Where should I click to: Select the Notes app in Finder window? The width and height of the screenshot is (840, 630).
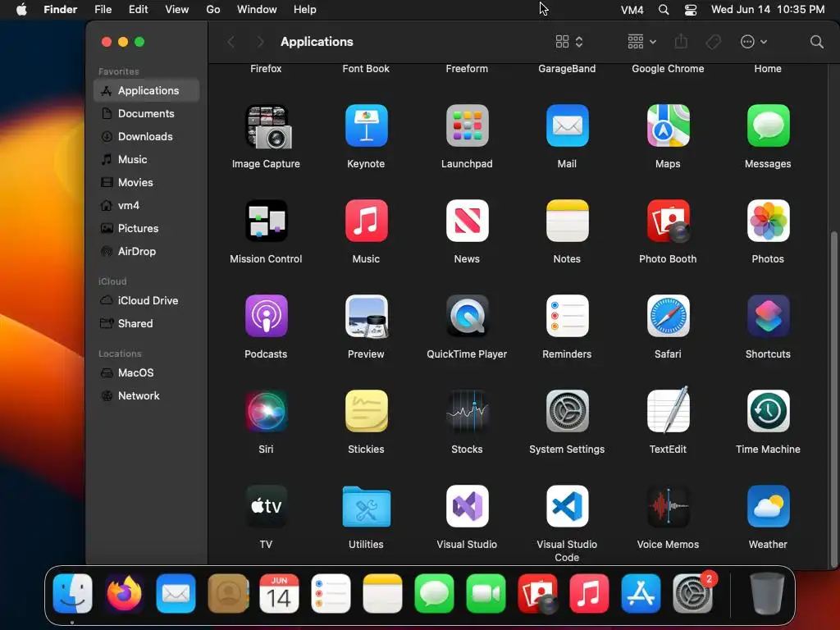pyautogui.click(x=568, y=221)
